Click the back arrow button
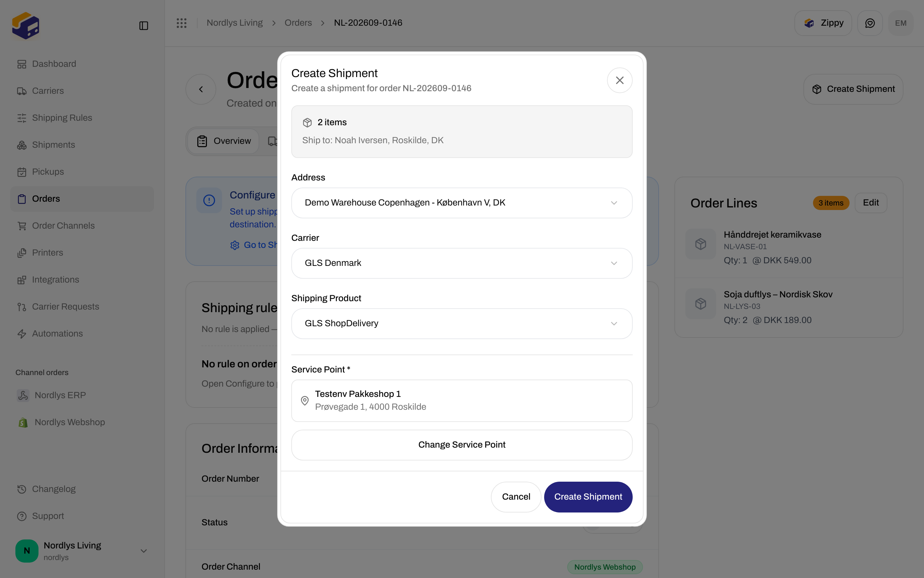The height and width of the screenshot is (578, 924). [x=201, y=90]
